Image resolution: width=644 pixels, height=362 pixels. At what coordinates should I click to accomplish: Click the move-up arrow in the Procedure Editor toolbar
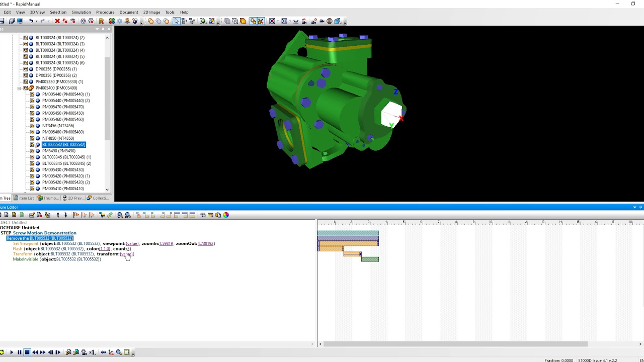(x=58, y=215)
